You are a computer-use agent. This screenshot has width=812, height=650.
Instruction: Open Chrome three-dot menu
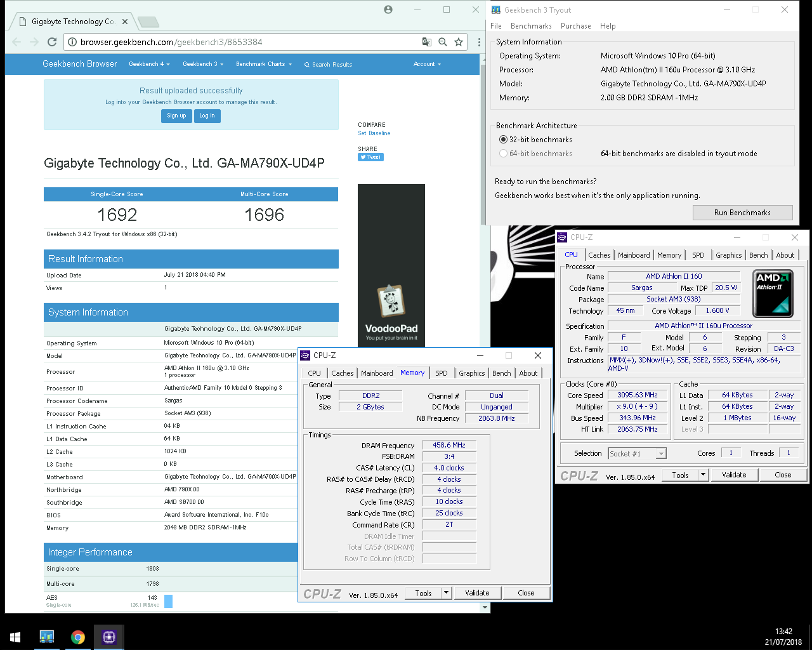(x=479, y=42)
